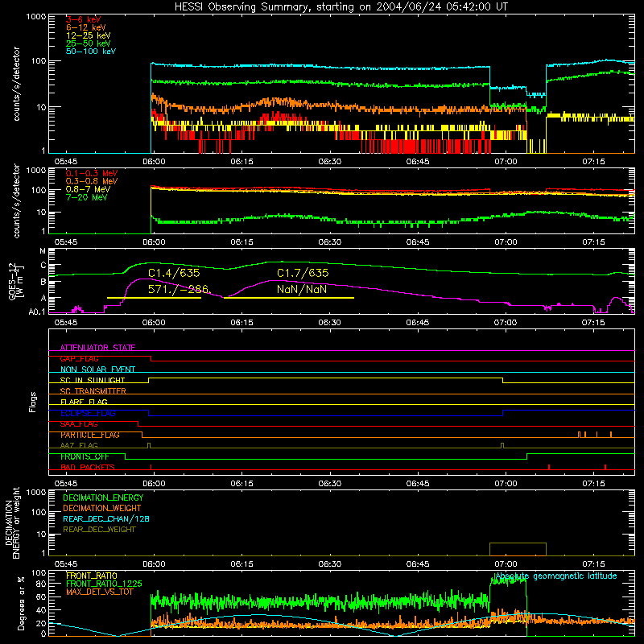
Task: Click the 06:15 time label under keV panel
Action: coord(242,162)
